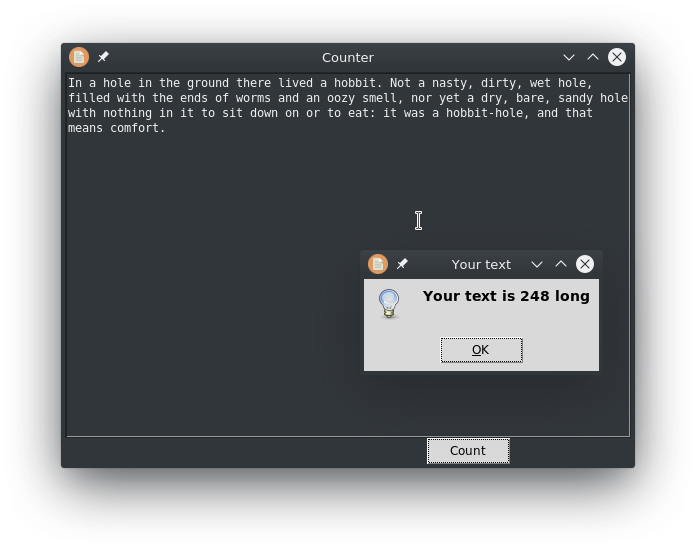
Task: Click the Counter title bar text
Action: click(348, 57)
